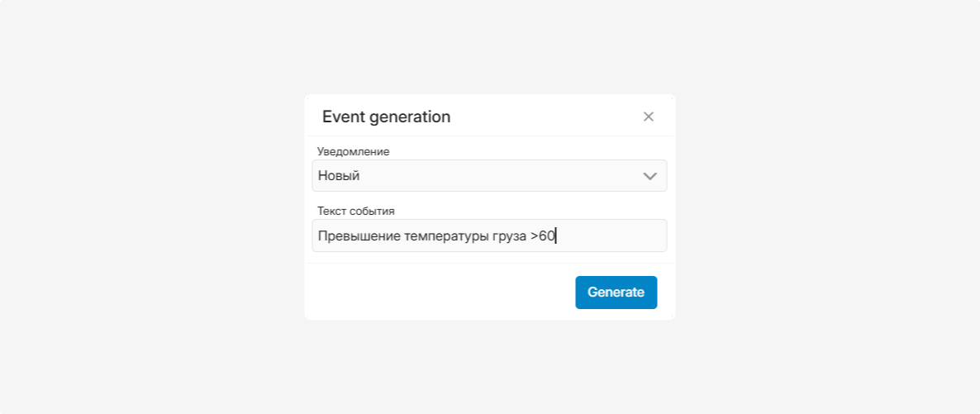Select the Новый value in dropdown
The height and width of the screenshot is (414, 980).
point(339,176)
